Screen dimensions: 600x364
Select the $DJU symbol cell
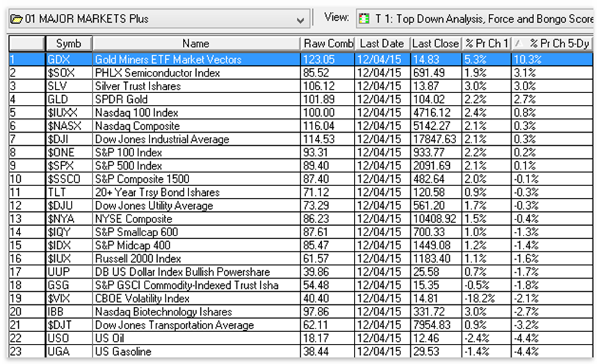coord(69,206)
